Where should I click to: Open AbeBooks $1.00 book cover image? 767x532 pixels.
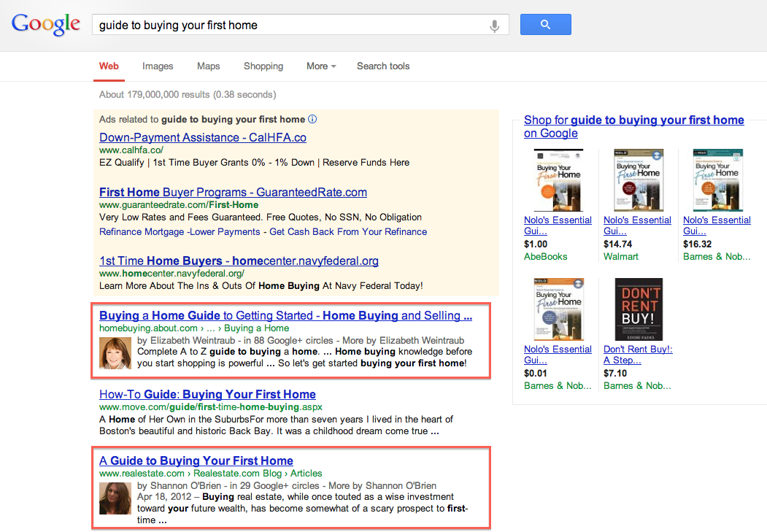[x=558, y=180]
